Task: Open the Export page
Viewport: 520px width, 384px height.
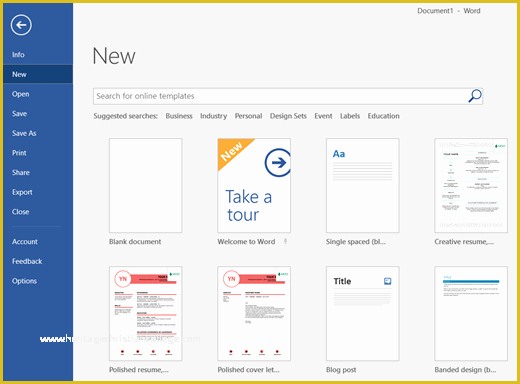Action: point(22,192)
